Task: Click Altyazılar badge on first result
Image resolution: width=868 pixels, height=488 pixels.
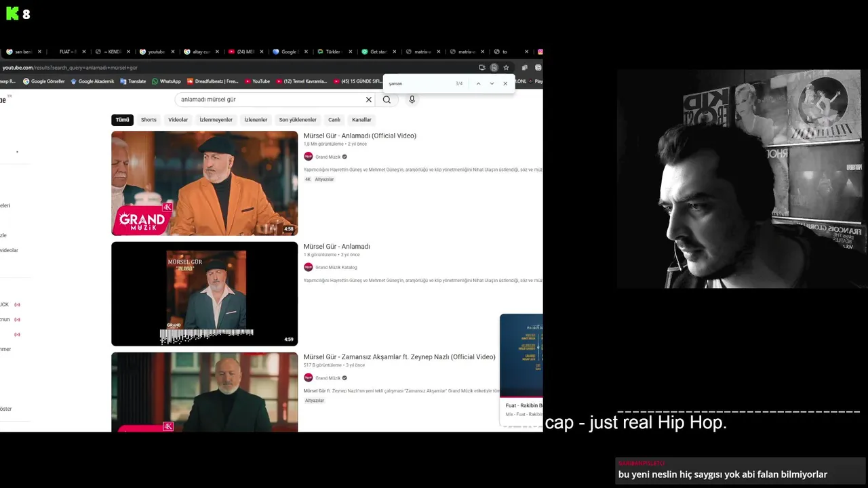Action: point(324,180)
